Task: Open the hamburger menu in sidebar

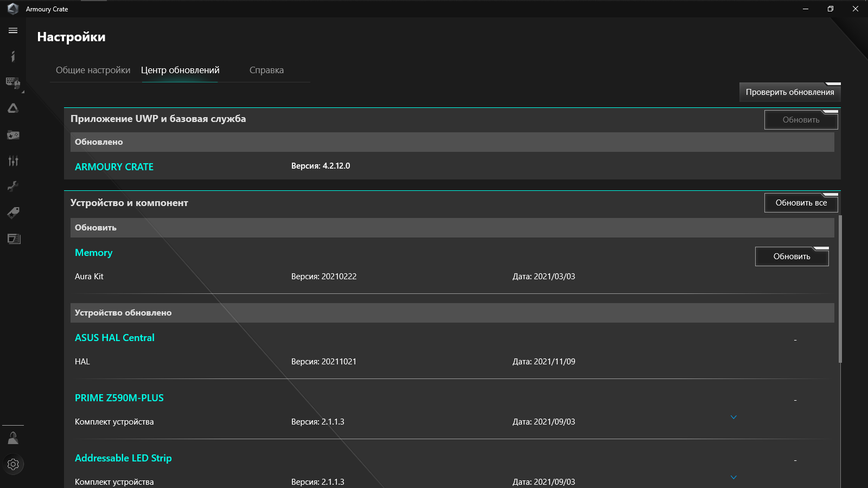Action: coord(13,30)
